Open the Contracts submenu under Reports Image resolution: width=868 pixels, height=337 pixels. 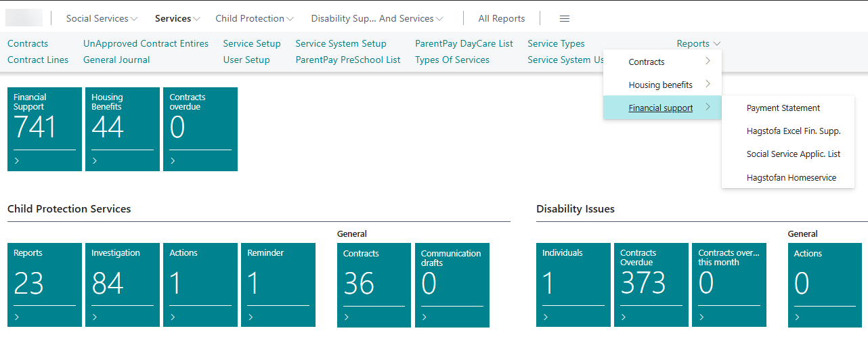click(x=661, y=62)
